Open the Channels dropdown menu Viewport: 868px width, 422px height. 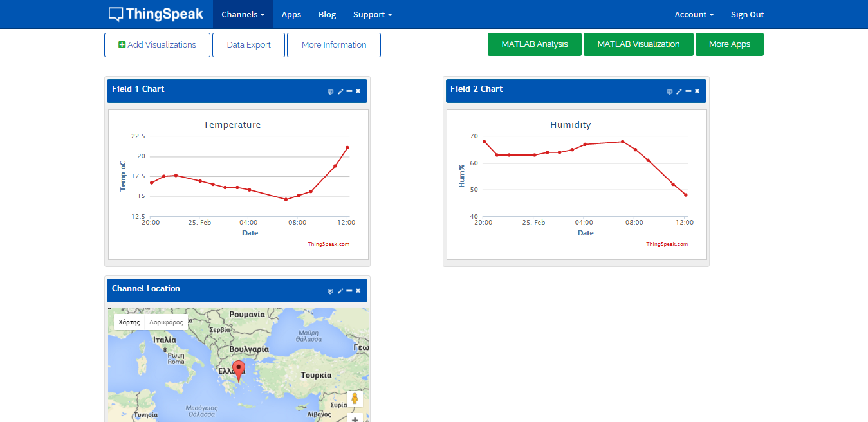(x=243, y=14)
